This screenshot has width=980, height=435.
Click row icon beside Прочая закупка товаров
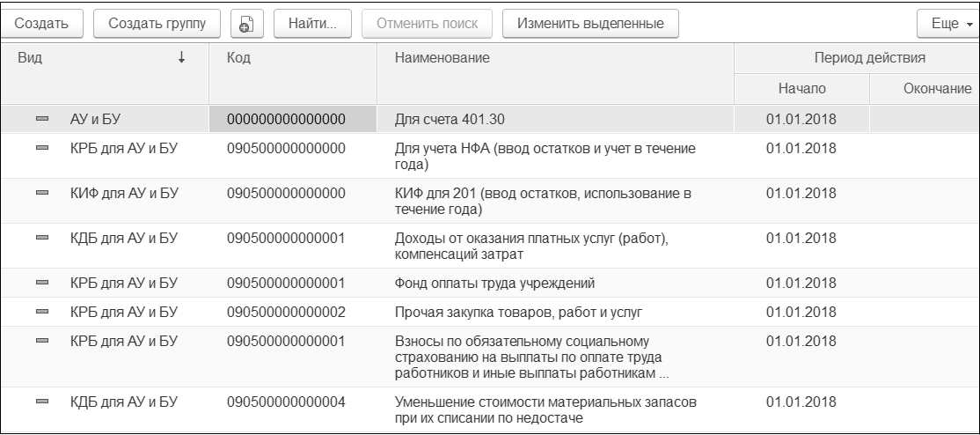pos(42,312)
